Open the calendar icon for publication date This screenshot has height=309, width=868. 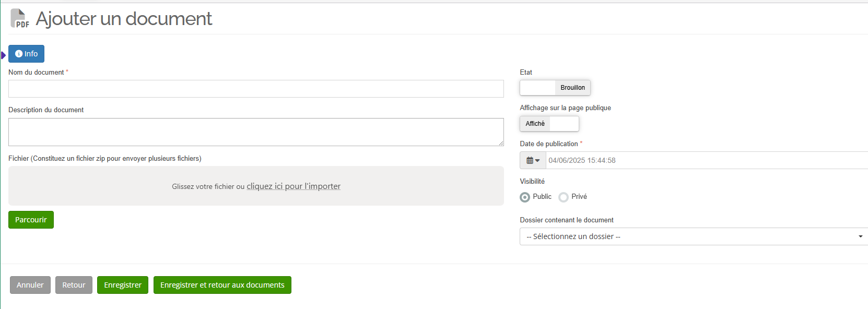530,160
